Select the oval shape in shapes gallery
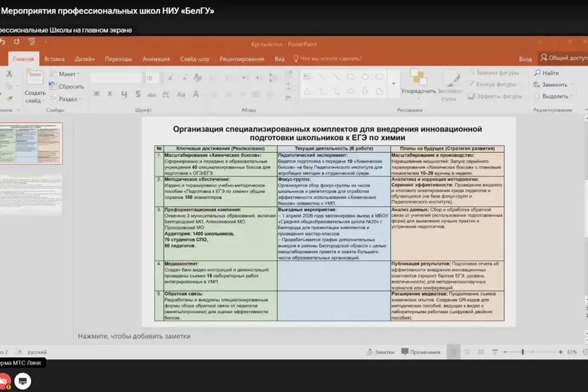Image resolution: width=588 pixels, height=392 pixels. (x=365, y=76)
